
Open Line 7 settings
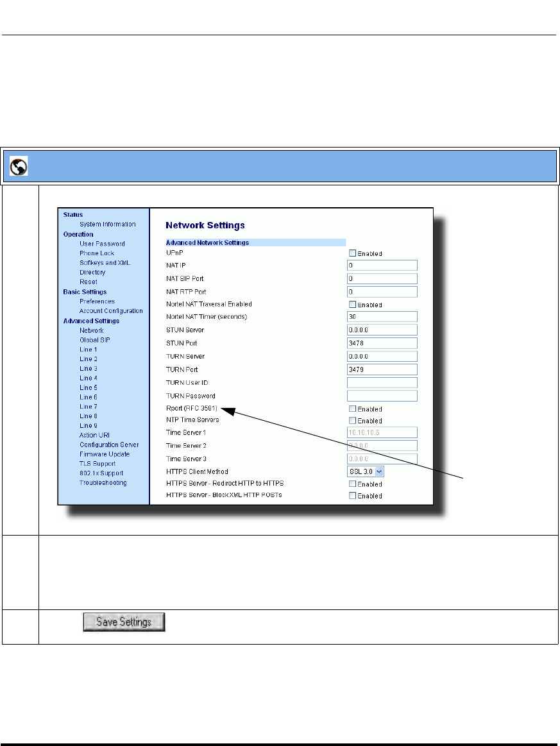[x=88, y=406]
